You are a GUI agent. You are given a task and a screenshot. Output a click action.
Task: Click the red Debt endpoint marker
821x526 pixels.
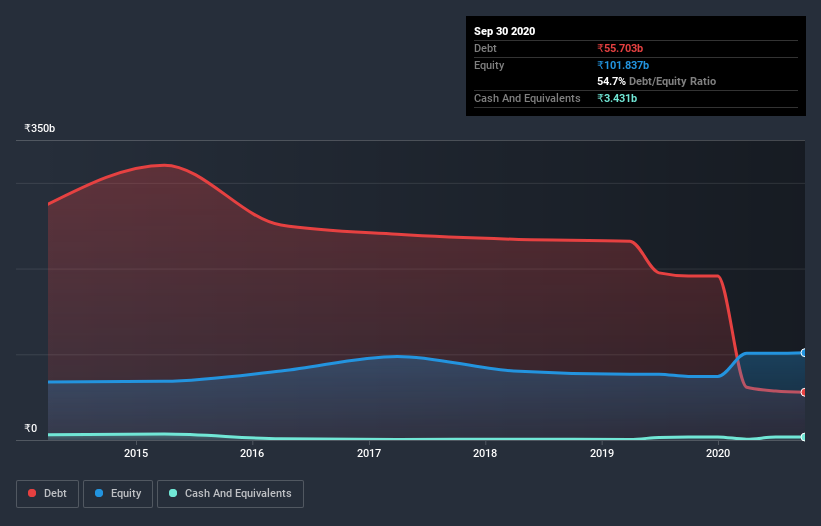(x=804, y=393)
